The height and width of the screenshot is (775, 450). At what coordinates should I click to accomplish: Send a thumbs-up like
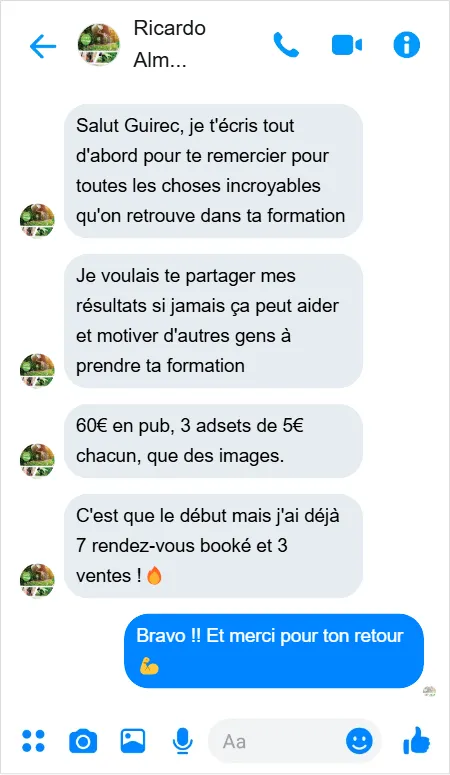416,740
